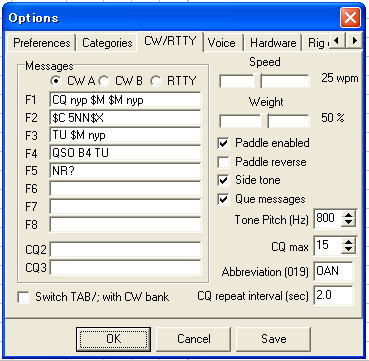Switch to the Hardware tab
Screen dimensions: 369x361
273,43
